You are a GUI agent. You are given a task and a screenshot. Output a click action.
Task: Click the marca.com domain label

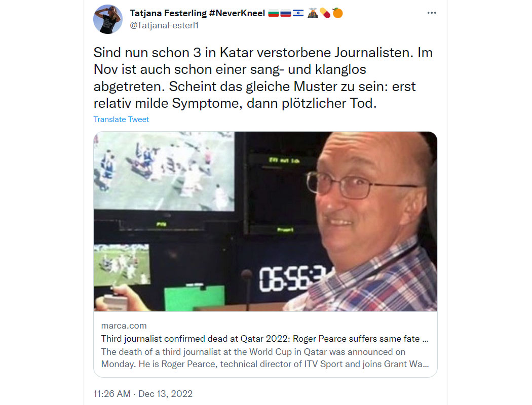124,326
